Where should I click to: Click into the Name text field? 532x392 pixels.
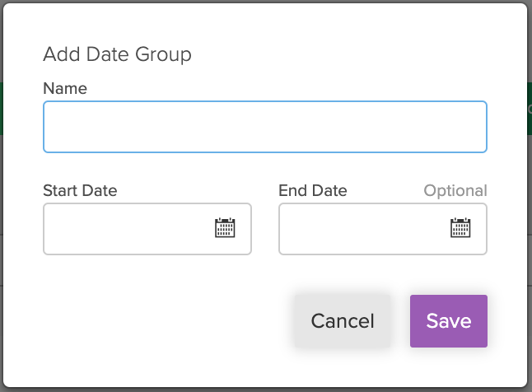264,127
